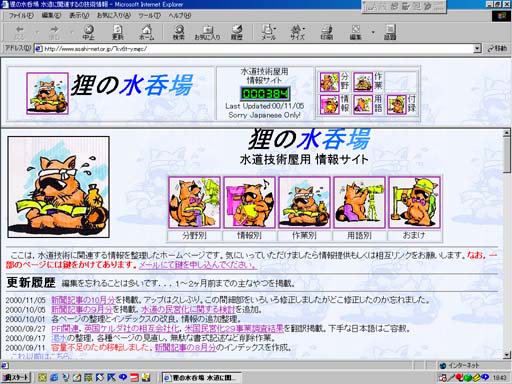512x384 pixels.
Task: Expand the Edit (編集) toolbar button dropdown arrow
Action: [x=373, y=32]
